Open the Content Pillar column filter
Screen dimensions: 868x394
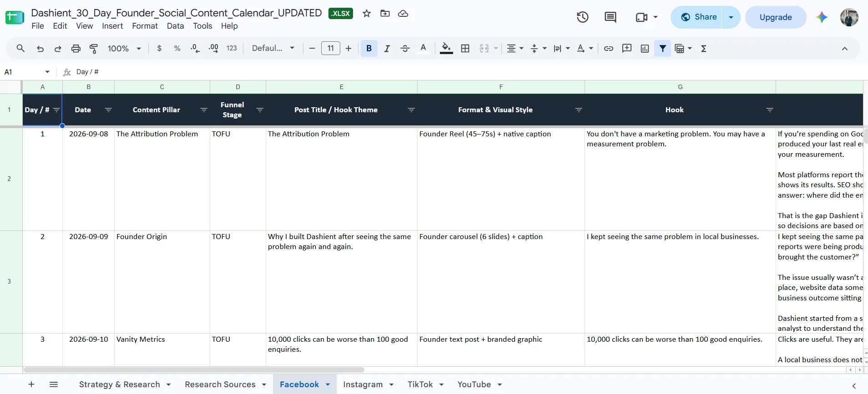coord(204,110)
